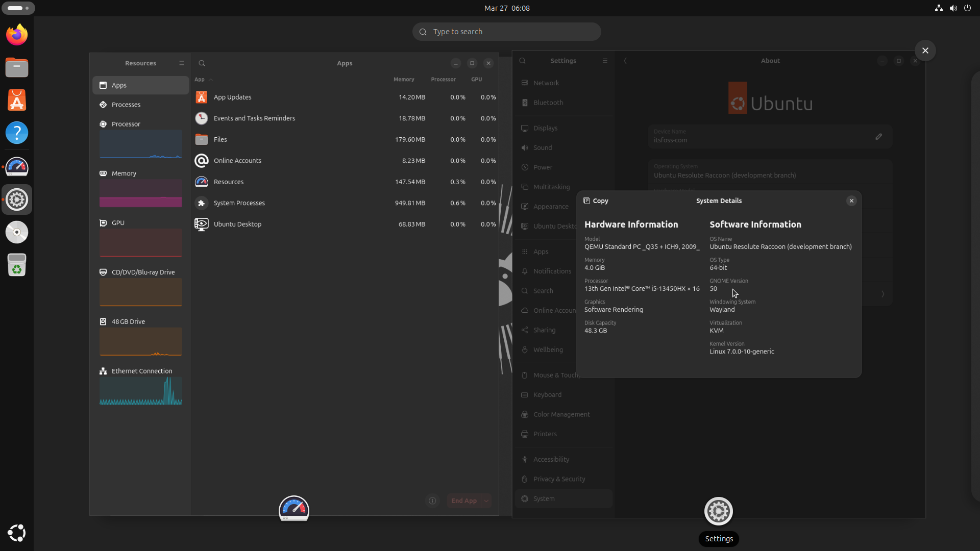The width and height of the screenshot is (980, 551).
Task: Close the System Details dialog
Action: [851, 201]
